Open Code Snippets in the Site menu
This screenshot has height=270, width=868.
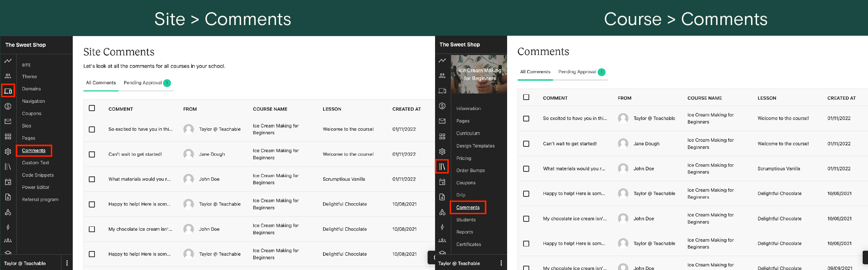coord(38,175)
